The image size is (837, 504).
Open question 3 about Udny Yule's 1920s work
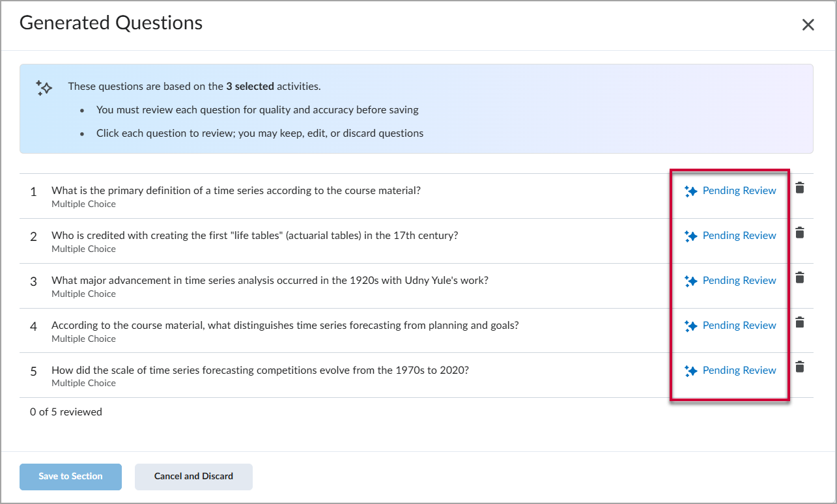click(270, 281)
